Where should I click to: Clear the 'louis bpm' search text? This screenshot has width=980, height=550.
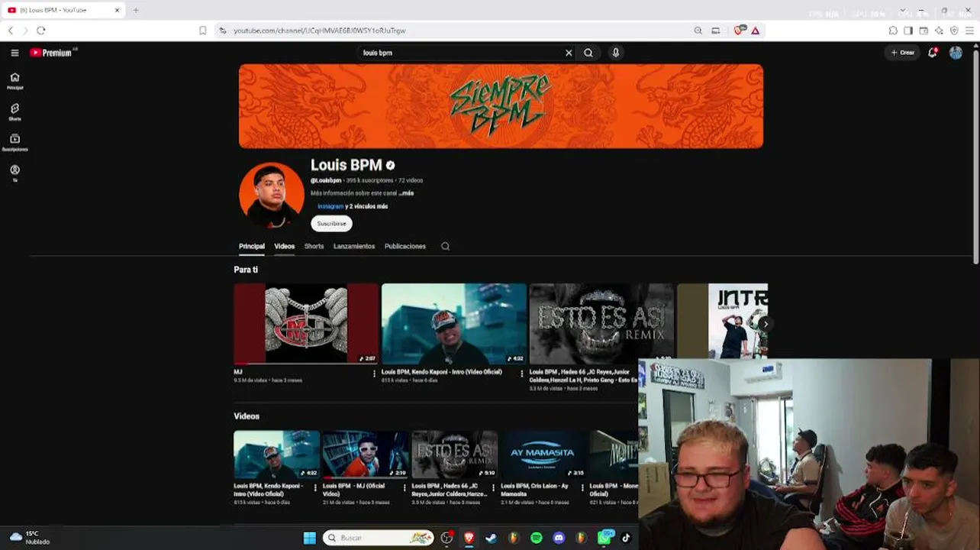(x=569, y=53)
